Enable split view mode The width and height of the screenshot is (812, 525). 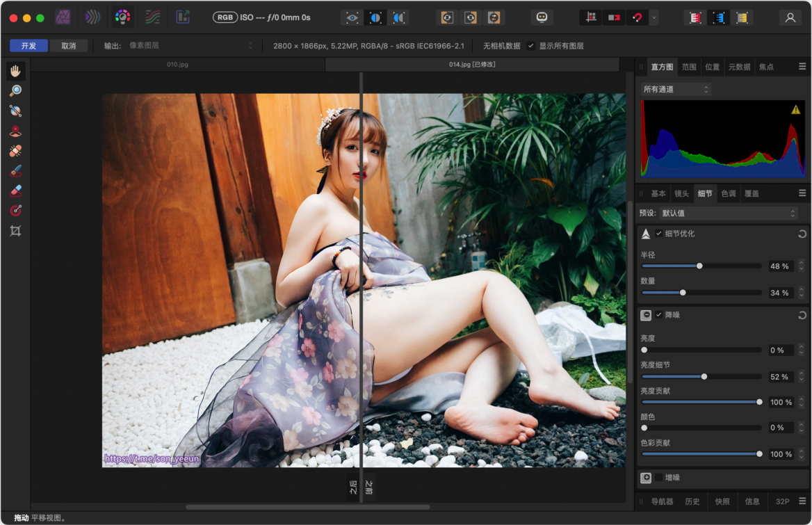click(375, 17)
